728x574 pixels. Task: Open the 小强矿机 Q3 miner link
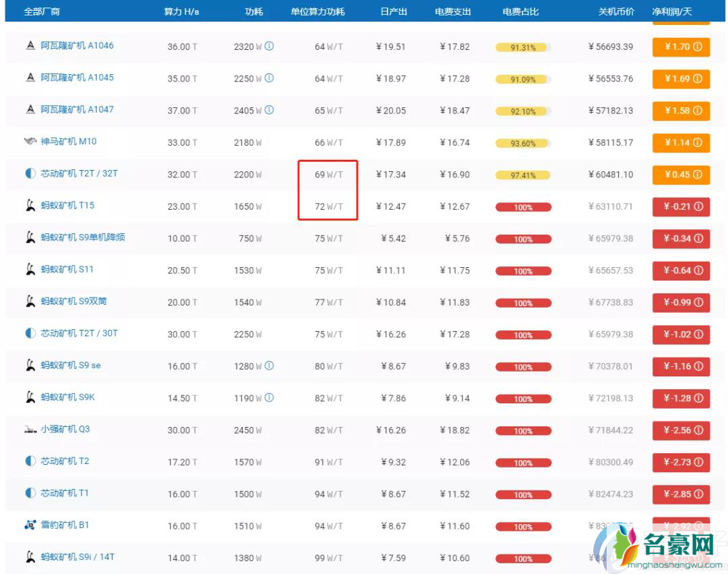pos(65,429)
